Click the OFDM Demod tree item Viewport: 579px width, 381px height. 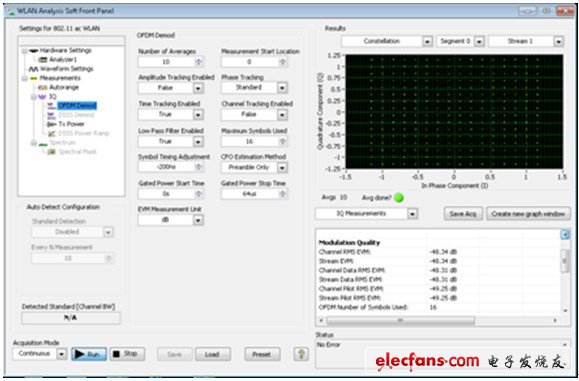(77, 106)
